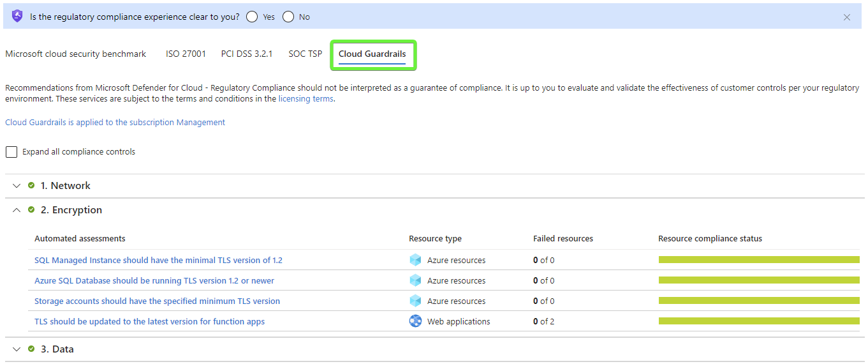The height and width of the screenshot is (364, 868).
Task: Click compliance status bar for Azure SQL Database row
Action: 759,280
